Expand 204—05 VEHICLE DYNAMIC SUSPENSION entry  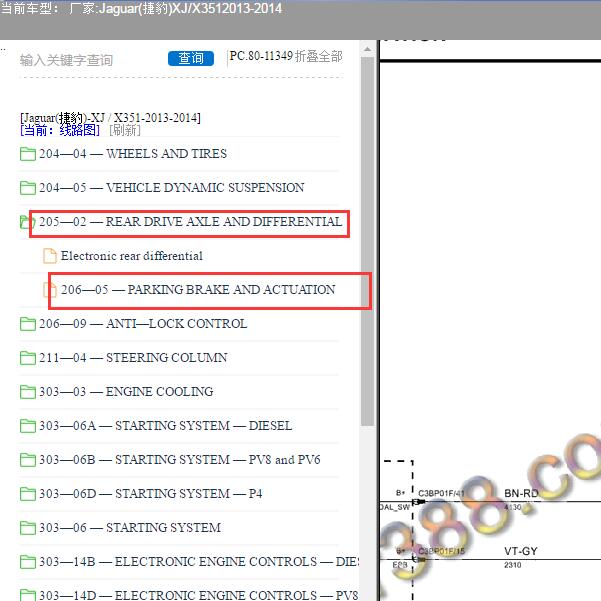(172, 188)
